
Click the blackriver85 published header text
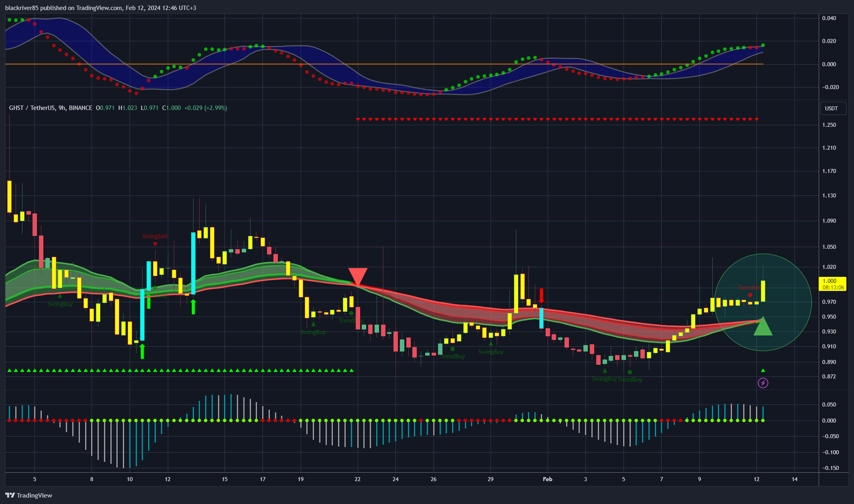coord(101,8)
